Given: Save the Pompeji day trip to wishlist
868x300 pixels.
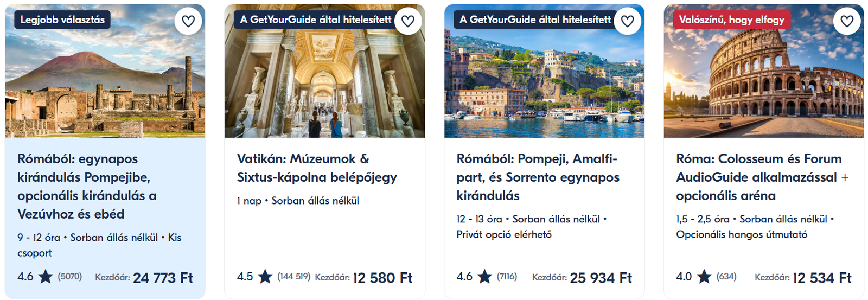Looking at the screenshot, I should (x=188, y=21).
